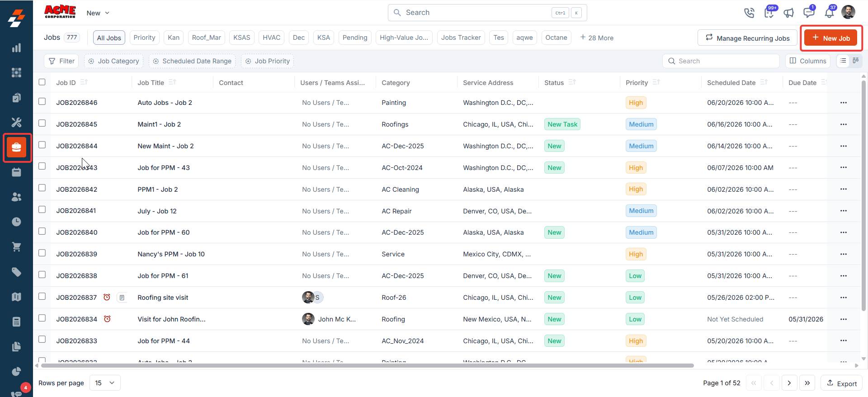Open the people contacts sidebar icon
The width and height of the screenshot is (868, 397).
pyautogui.click(x=16, y=197)
